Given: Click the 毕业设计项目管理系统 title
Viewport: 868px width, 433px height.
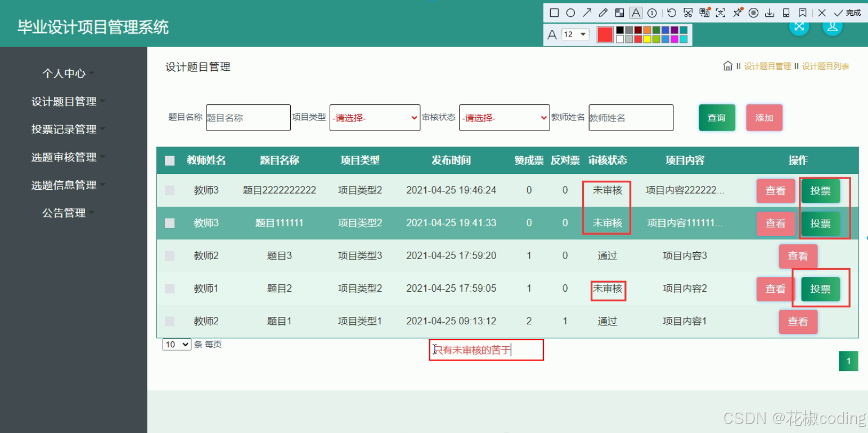Looking at the screenshot, I should click(x=93, y=27).
